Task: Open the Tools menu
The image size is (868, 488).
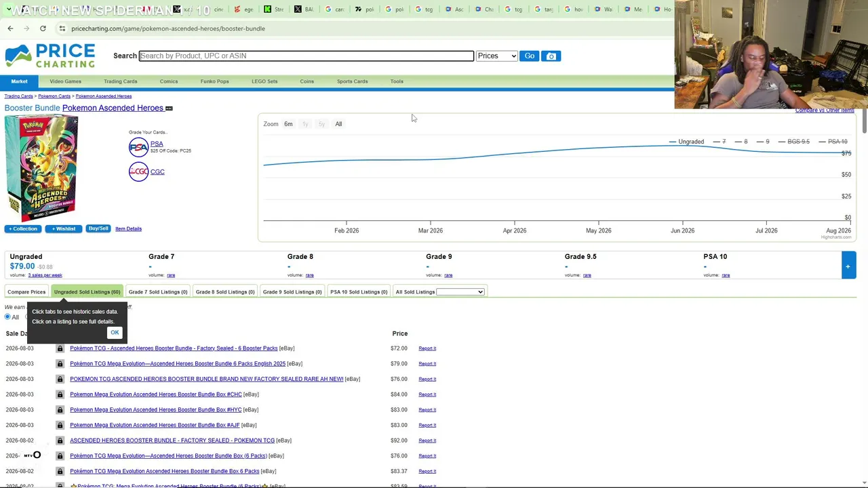Action: pyautogui.click(x=397, y=81)
